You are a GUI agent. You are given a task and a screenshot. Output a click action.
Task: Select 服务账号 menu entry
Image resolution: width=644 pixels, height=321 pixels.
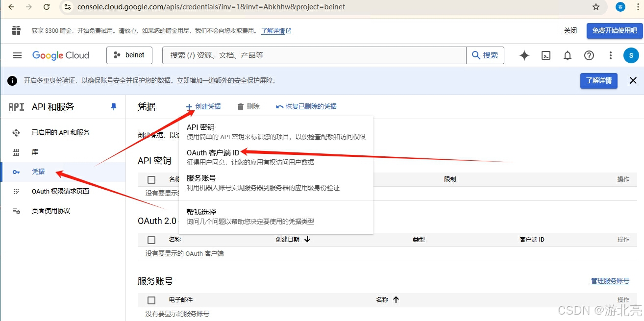(276, 183)
